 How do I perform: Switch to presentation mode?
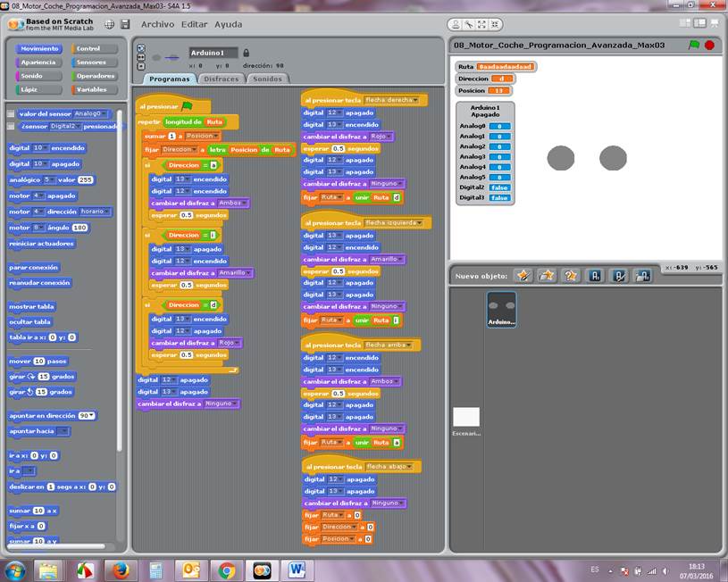coord(715,23)
